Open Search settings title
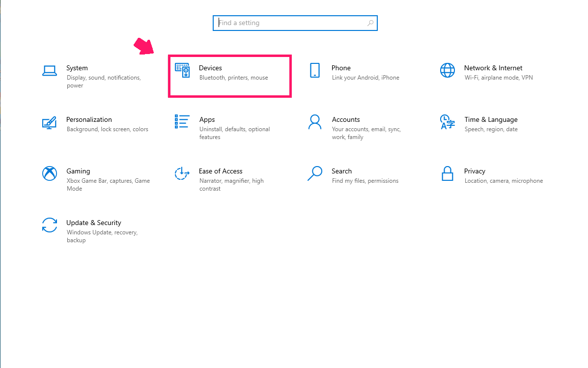This screenshot has width=588, height=368. tap(341, 171)
